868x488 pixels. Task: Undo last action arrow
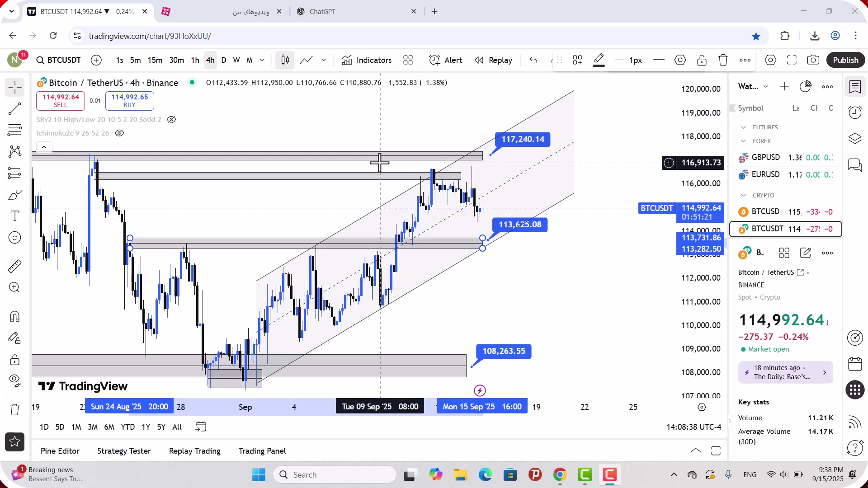point(533,60)
